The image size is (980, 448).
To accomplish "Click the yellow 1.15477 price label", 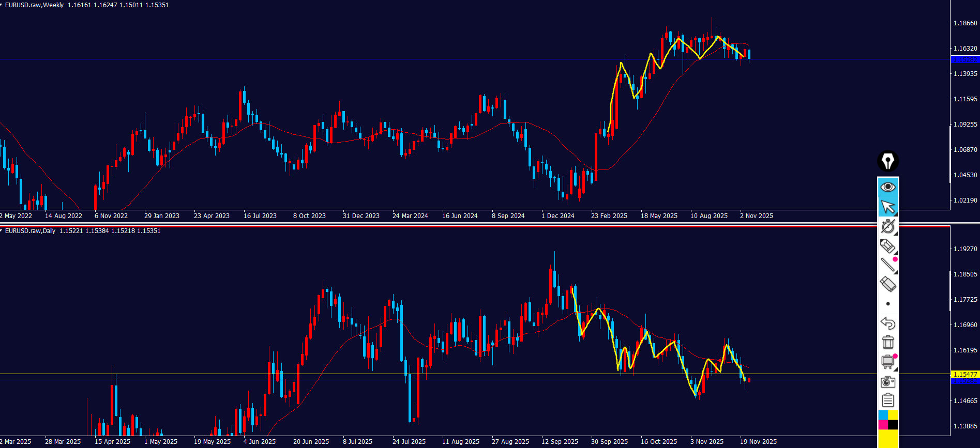I will 965,374.
